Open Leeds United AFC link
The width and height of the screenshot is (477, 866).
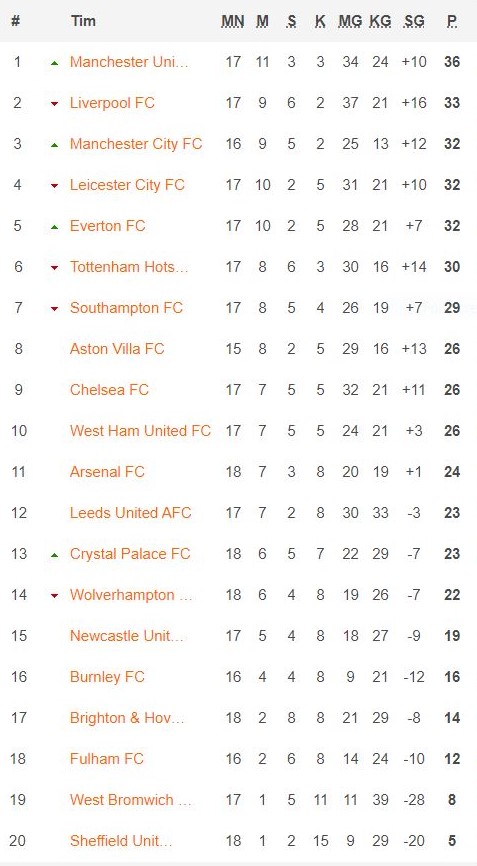(130, 513)
